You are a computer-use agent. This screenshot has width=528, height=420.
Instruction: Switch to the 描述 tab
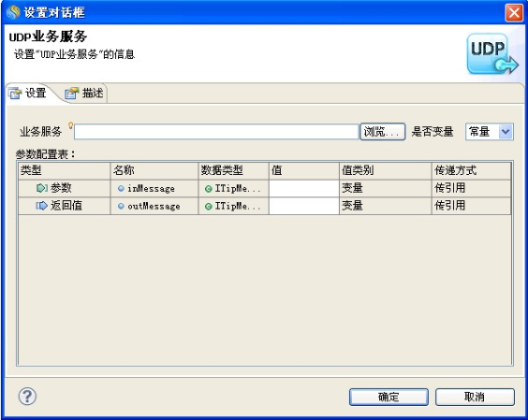click(x=84, y=93)
